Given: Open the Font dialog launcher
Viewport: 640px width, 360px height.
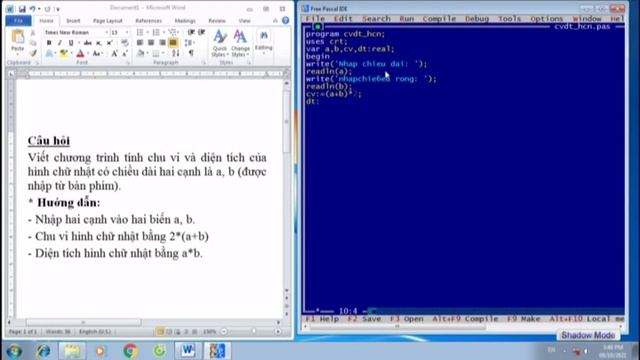Looking at the screenshot, I should 128,63.
